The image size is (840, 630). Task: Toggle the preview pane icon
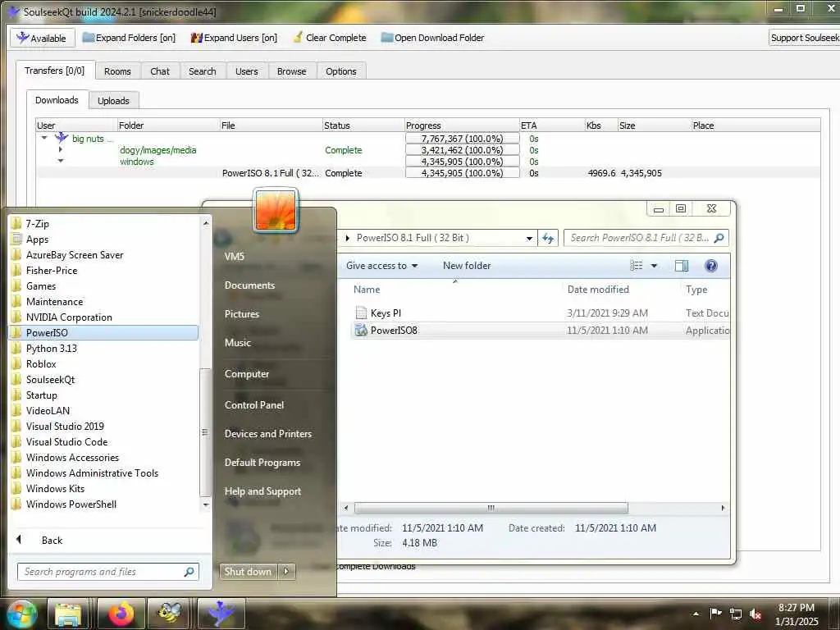coord(682,266)
